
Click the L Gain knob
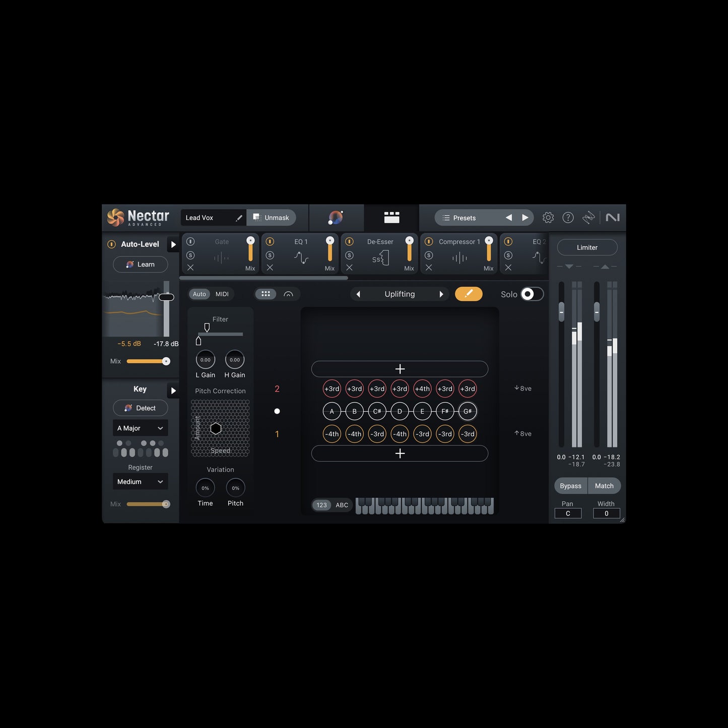[205, 360]
